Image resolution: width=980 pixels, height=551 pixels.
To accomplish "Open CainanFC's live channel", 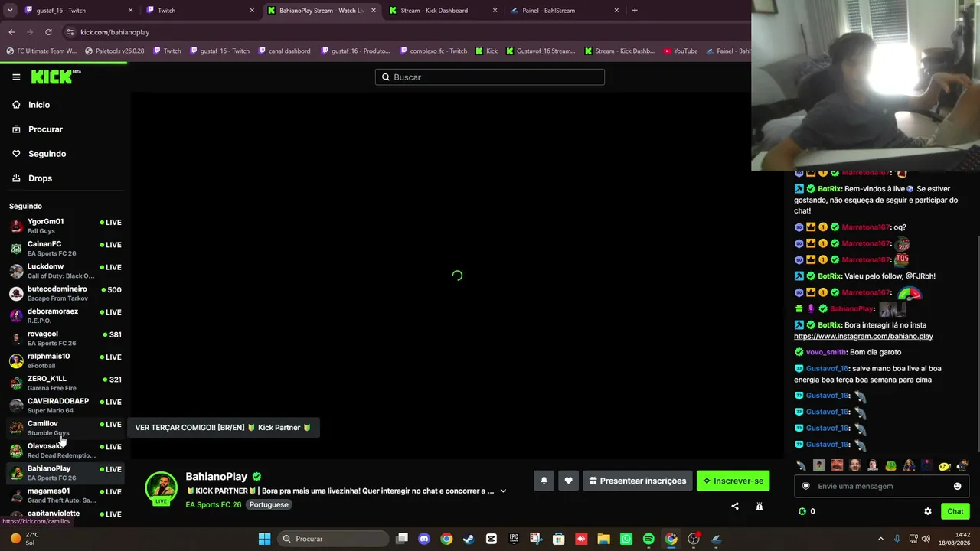I will tap(65, 248).
